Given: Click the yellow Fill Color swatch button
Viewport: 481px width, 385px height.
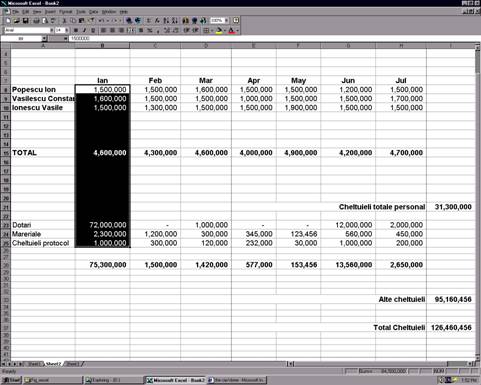Looking at the screenshot, I should point(219,30).
